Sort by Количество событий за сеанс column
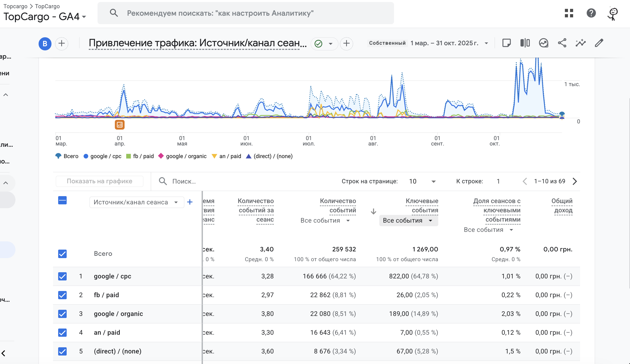The image size is (630, 364). click(256, 210)
